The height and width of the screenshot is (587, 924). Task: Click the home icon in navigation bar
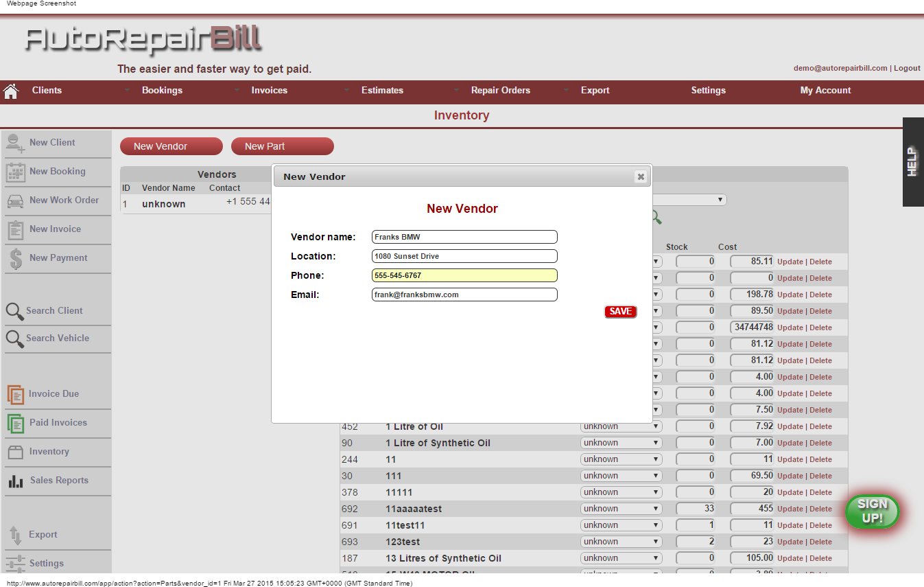10,91
